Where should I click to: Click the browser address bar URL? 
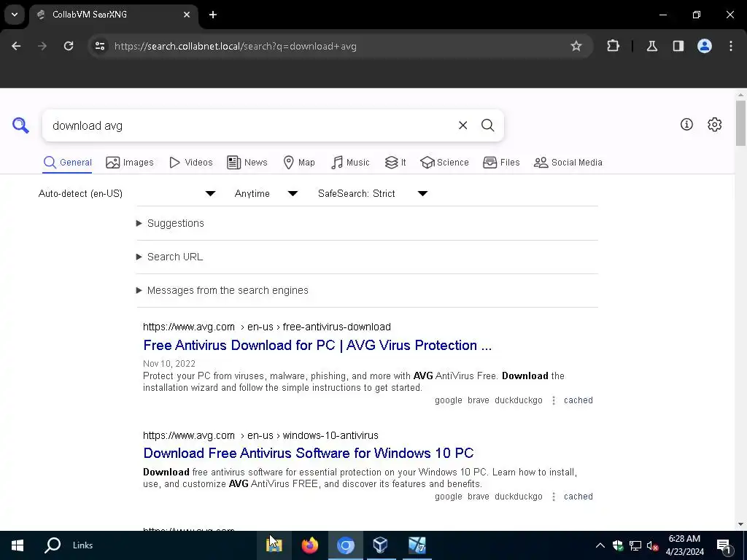tap(236, 46)
